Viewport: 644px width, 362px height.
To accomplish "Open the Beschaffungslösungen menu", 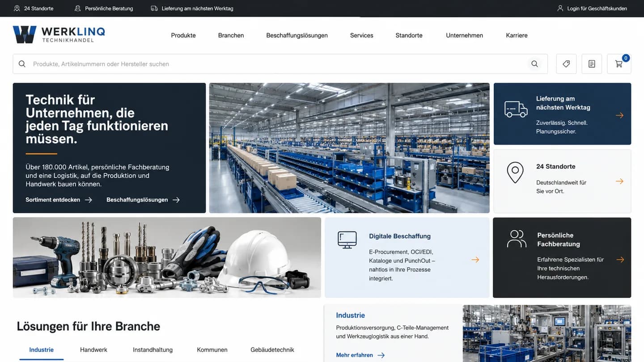I will 297,35.
